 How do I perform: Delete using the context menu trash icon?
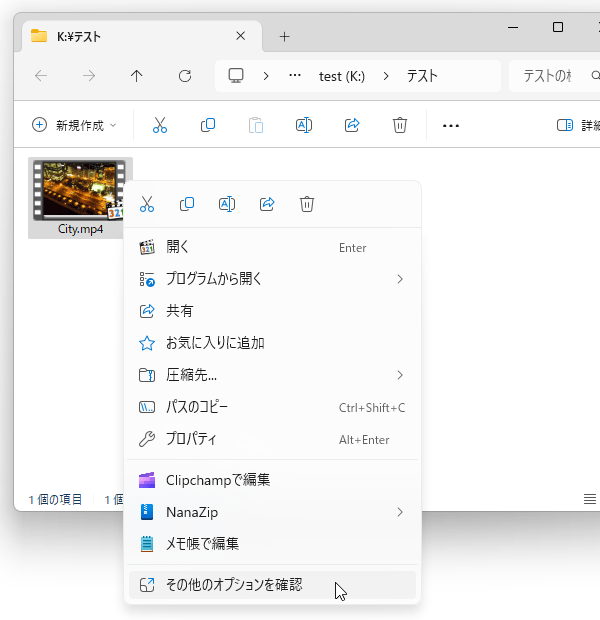tap(307, 204)
